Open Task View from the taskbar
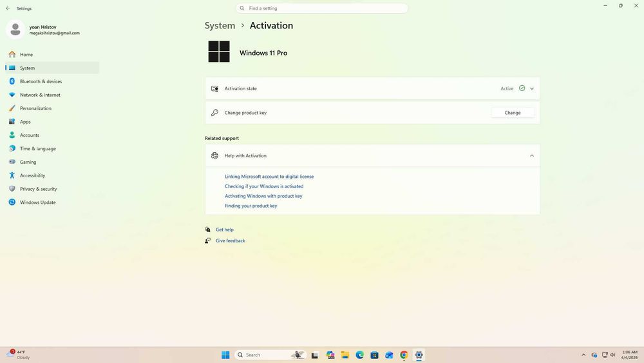This screenshot has width=644, height=363. tap(315, 355)
